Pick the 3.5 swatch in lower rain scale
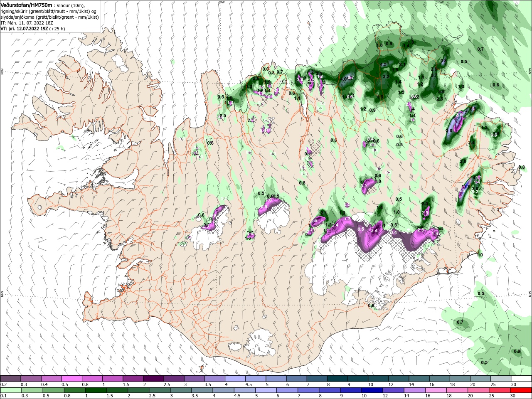 click(x=202, y=390)
